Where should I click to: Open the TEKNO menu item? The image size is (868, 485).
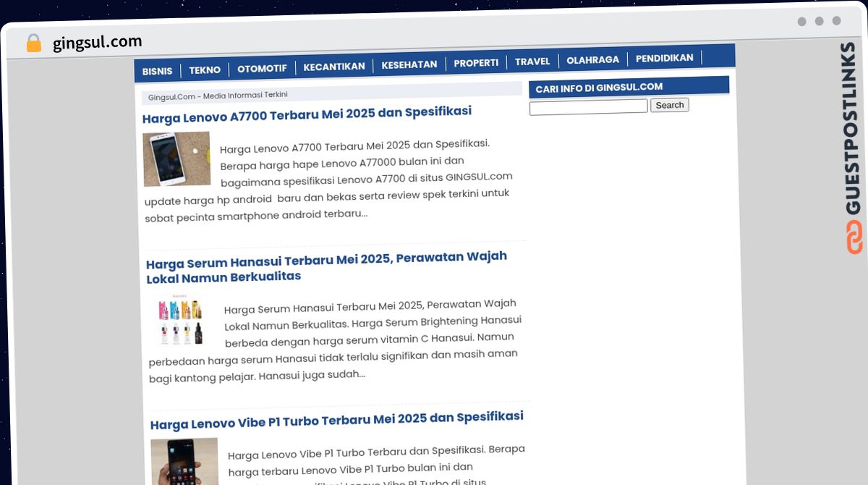[205, 70]
